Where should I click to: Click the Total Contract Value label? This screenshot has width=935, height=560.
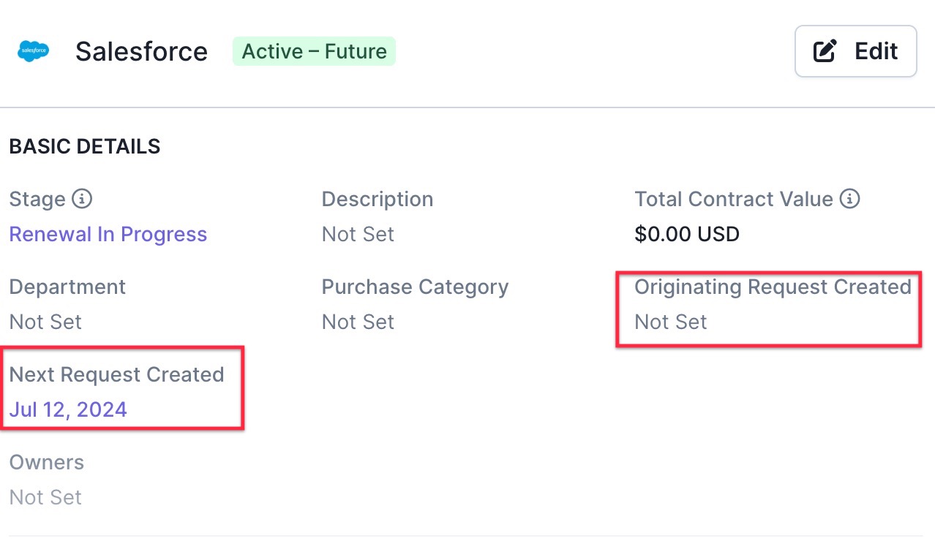[x=734, y=200]
